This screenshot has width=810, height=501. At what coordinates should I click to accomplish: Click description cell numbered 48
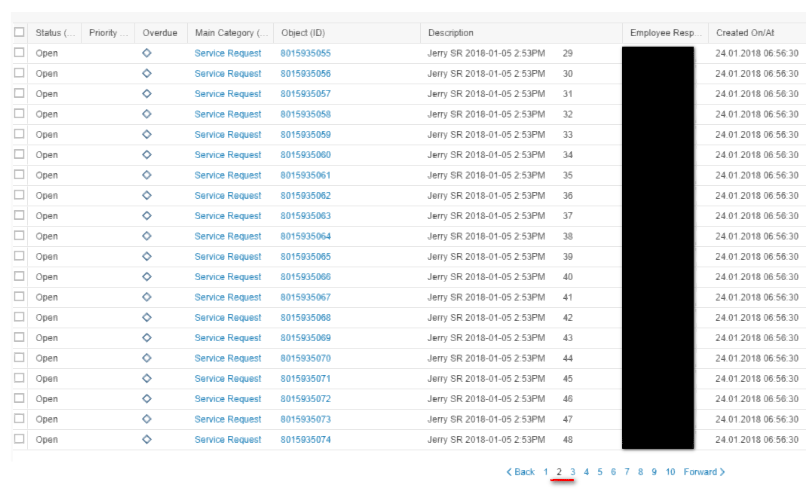[500, 440]
